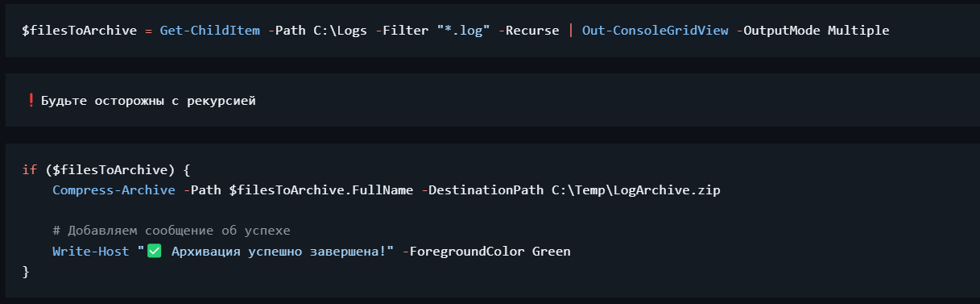Click the -Recurse parameter
980x304 pixels.
coord(529,31)
